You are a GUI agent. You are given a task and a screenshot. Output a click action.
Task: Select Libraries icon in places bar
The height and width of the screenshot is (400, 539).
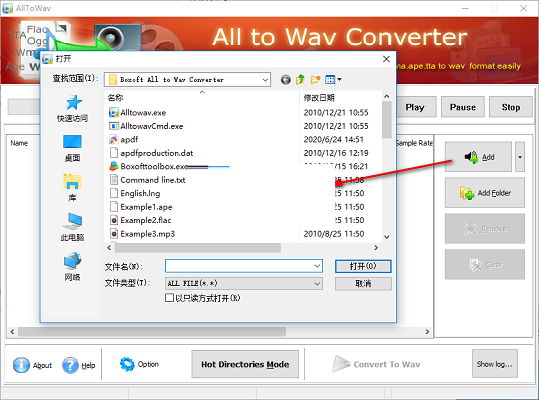pos(72,181)
